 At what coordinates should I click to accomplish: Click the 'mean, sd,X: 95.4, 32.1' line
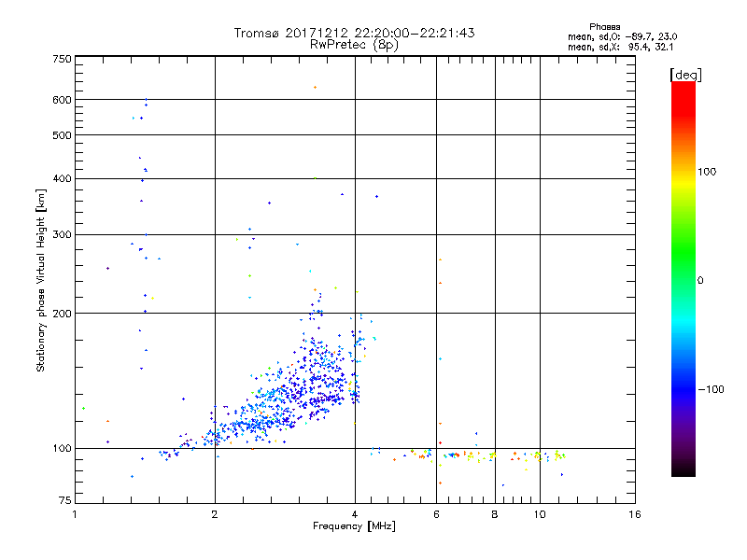point(620,47)
